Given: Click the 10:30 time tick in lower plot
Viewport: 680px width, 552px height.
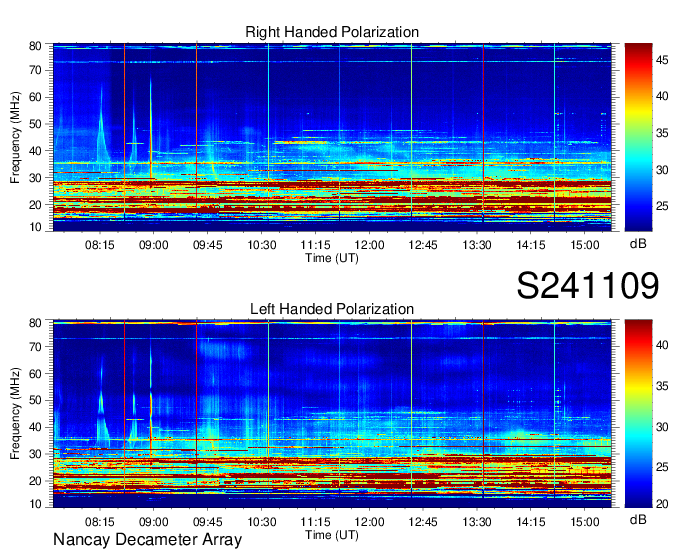Looking at the screenshot, I should pos(262,522).
